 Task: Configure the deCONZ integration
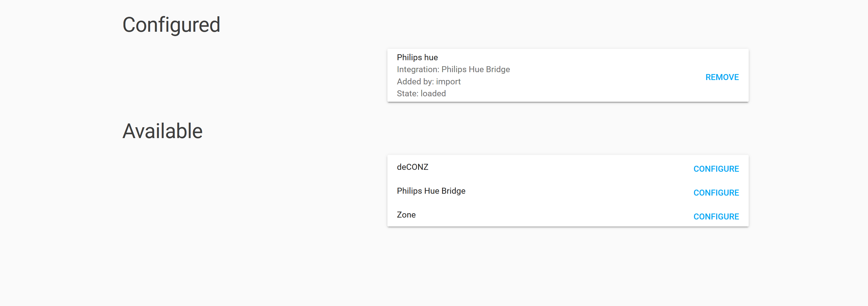[x=716, y=169]
